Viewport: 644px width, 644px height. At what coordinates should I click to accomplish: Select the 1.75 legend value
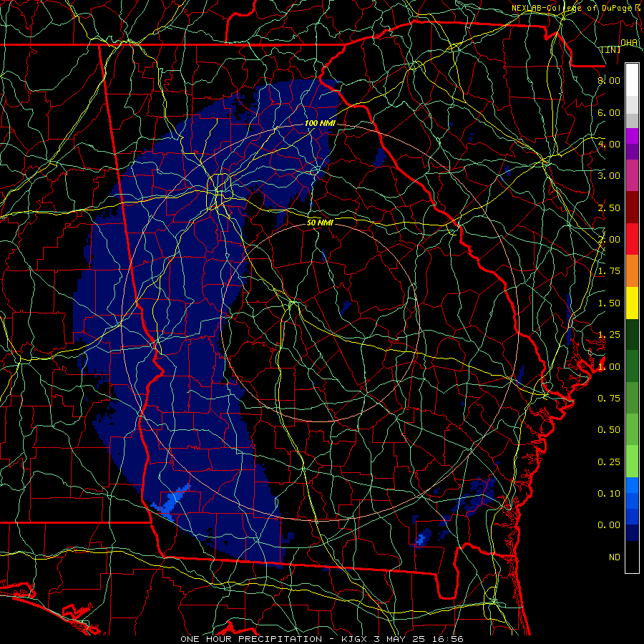click(x=609, y=271)
